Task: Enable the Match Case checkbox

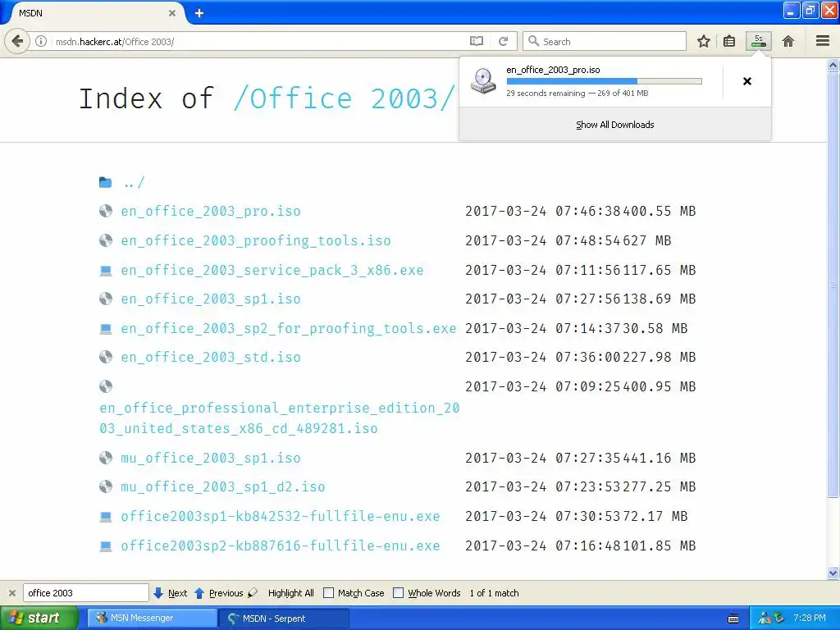Action: tap(328, 593)
